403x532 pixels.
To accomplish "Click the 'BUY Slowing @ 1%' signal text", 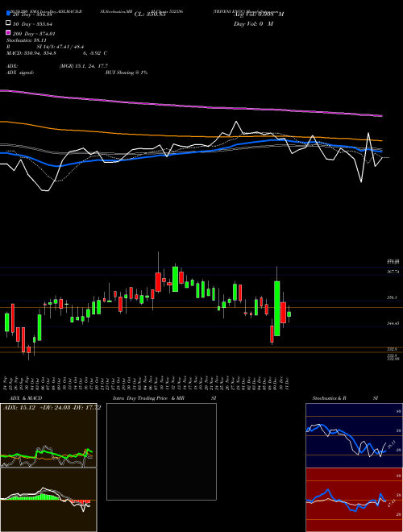I will [x=127, y=73].
